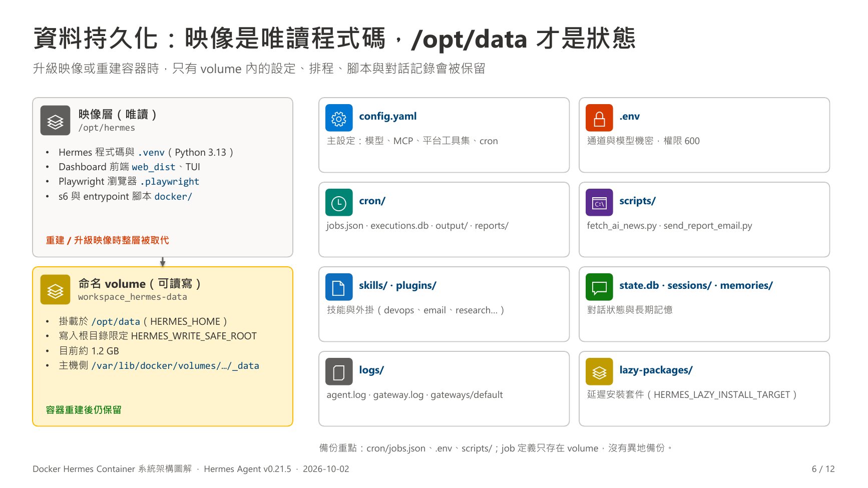Select the scripts/ card heading
This screenshot has width=868, height=488.
(637, 201)
